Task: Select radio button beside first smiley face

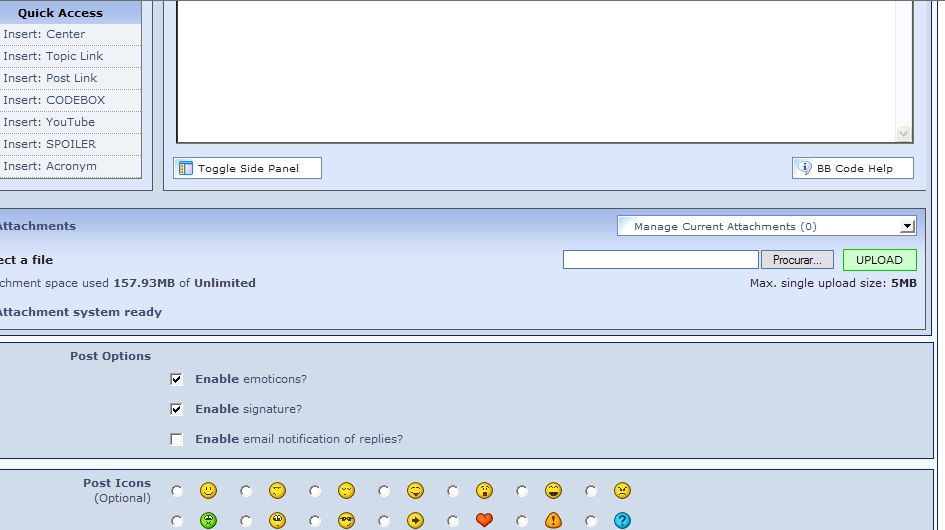Action: tap(177, 491)
